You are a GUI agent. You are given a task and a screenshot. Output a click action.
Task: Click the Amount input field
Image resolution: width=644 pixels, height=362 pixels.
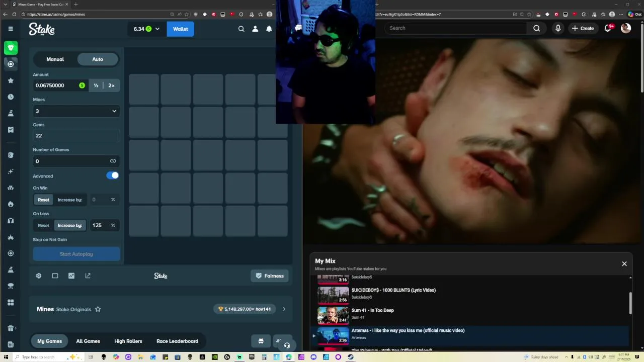61,85
